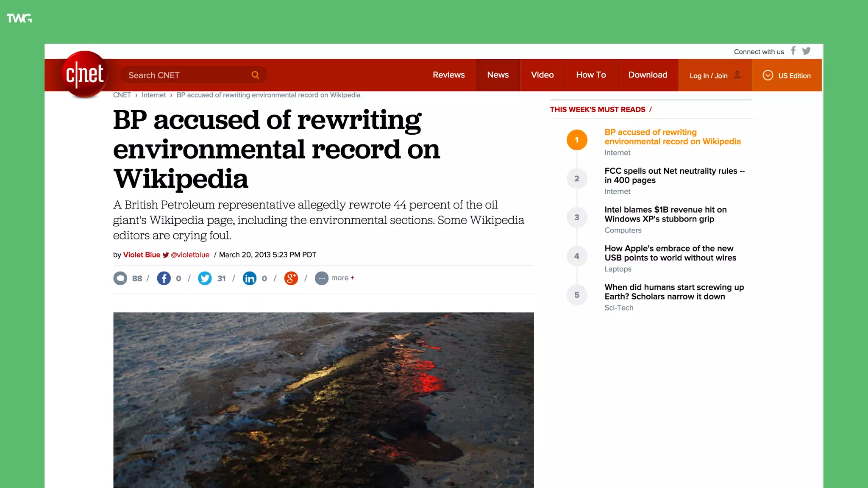Go to the News section

tap(498, 75)
